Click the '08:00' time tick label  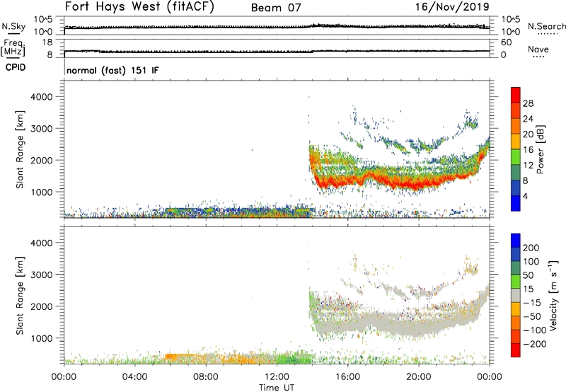tap(206, 377)
